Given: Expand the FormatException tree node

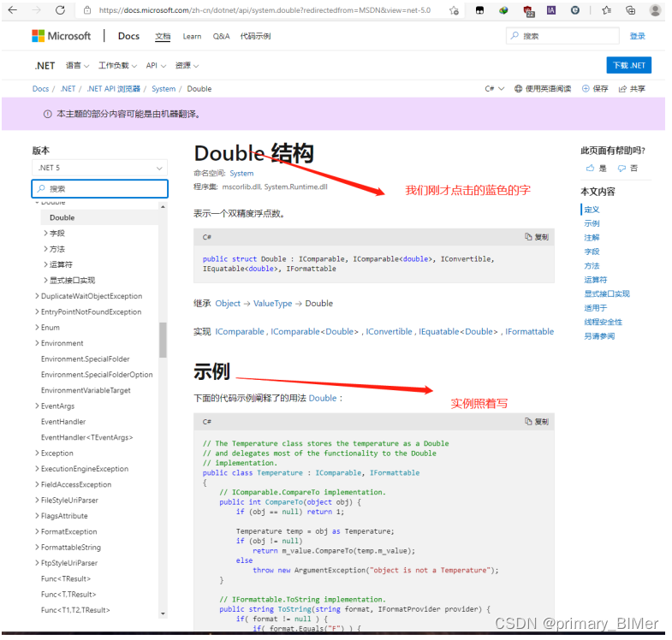Looking at the screenshot, I should pos(37,531).
